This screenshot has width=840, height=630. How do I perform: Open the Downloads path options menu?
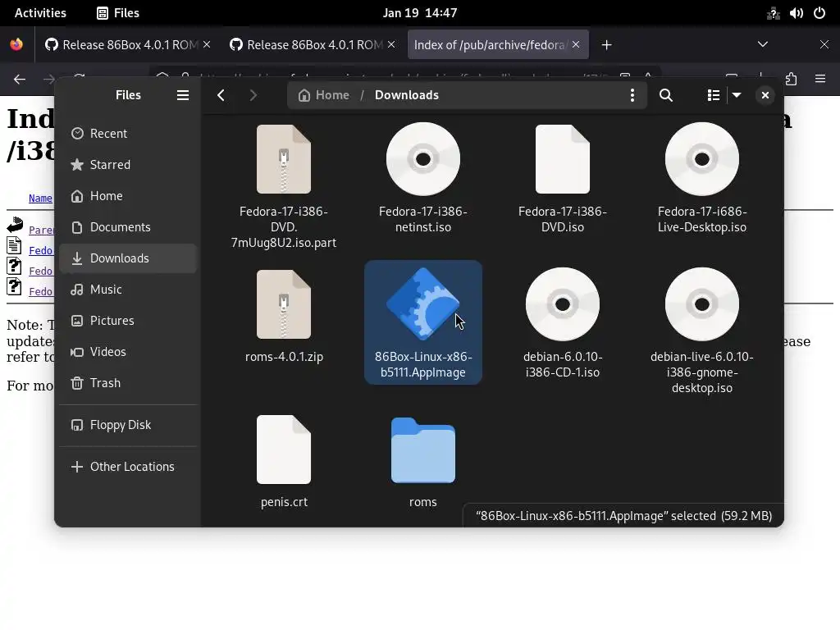coord(632,95)
